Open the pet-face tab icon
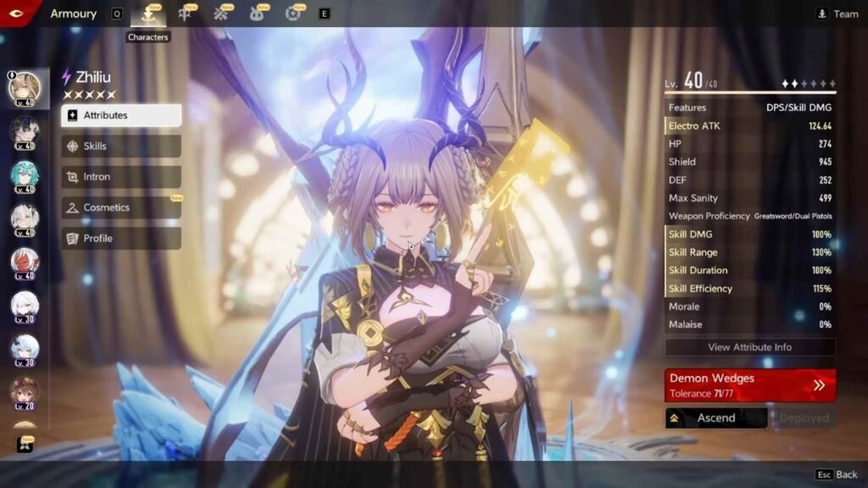 (257, 14)
